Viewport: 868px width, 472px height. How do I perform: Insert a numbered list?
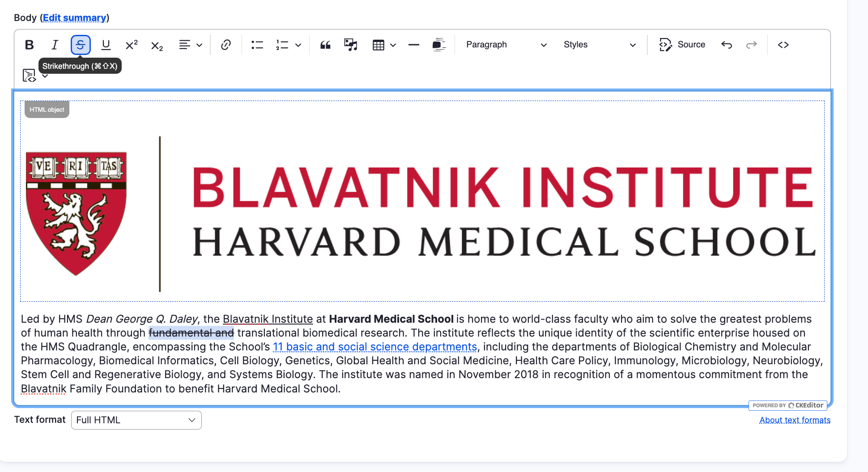pos(282,45)
